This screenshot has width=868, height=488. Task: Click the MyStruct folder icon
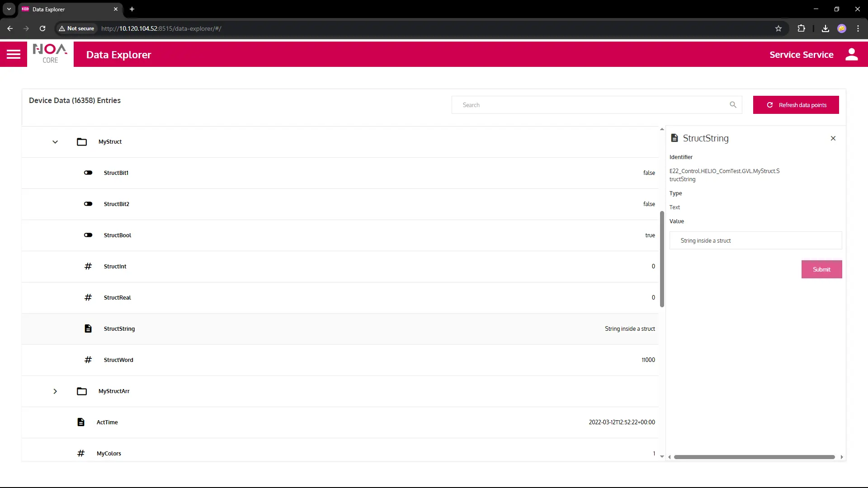click(x=82, y=142)
